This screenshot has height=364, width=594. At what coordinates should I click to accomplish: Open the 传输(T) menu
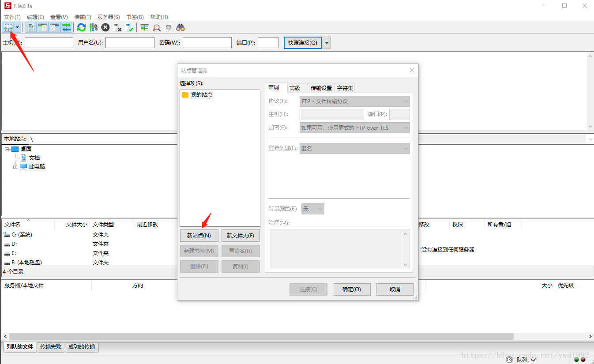pos(83,17)
